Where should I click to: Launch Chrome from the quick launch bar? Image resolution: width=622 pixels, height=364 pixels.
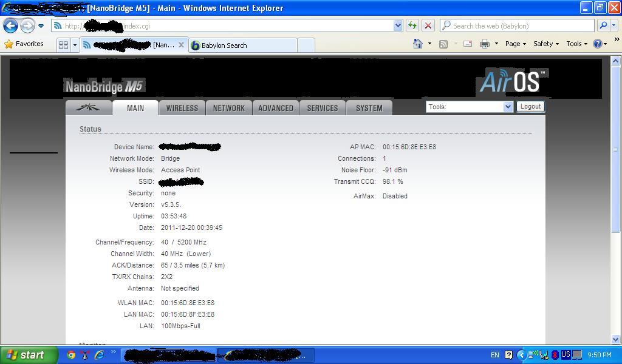71,355
